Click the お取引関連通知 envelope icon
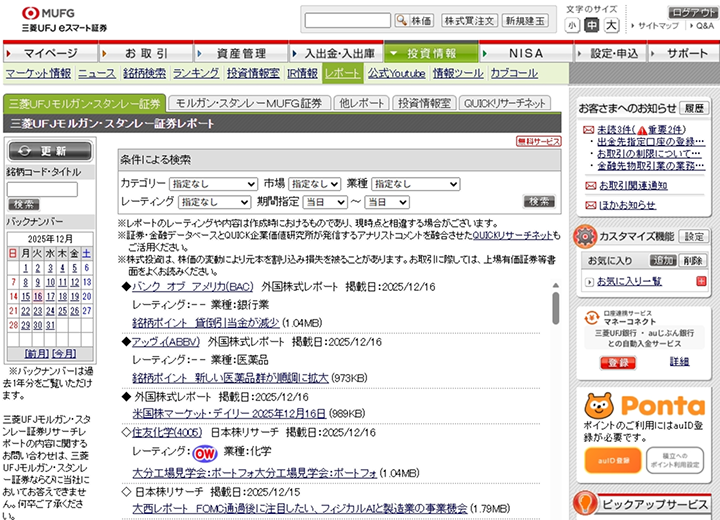The height and width of the screenshot is (520, 720). click(589, 185)
